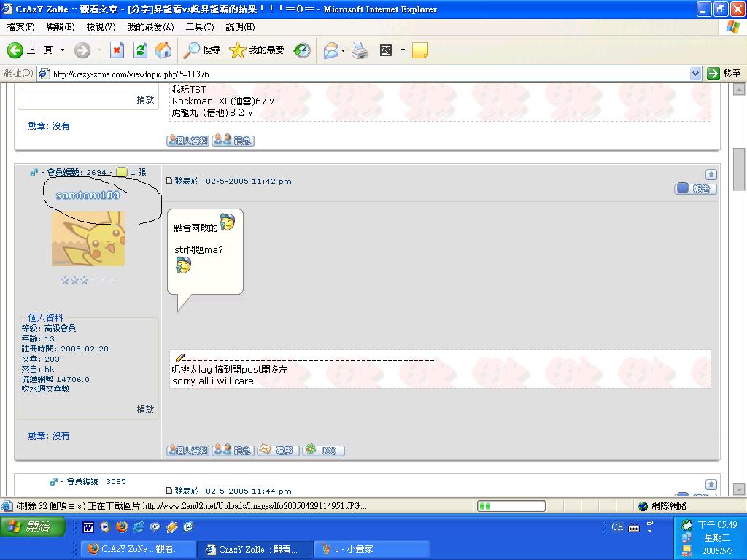Click the Internet zone icon in status bar

tap(643, 506)
